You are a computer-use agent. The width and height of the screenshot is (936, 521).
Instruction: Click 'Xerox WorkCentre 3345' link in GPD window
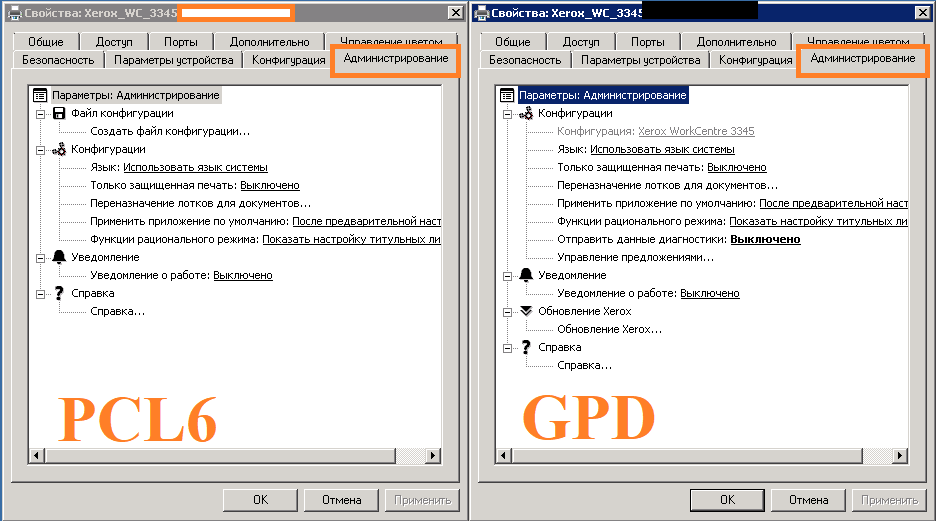(x=696, y=131)
